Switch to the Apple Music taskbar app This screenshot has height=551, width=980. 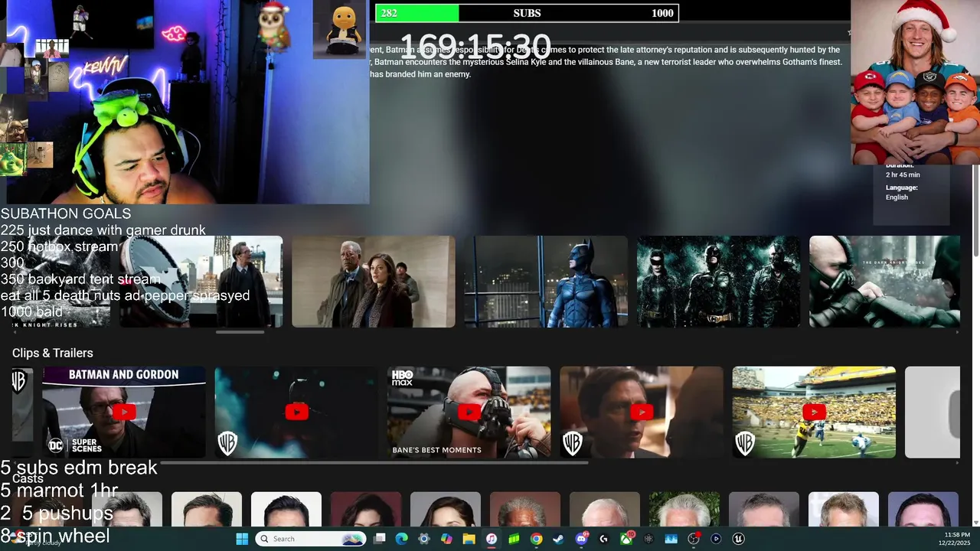[492, 539]
